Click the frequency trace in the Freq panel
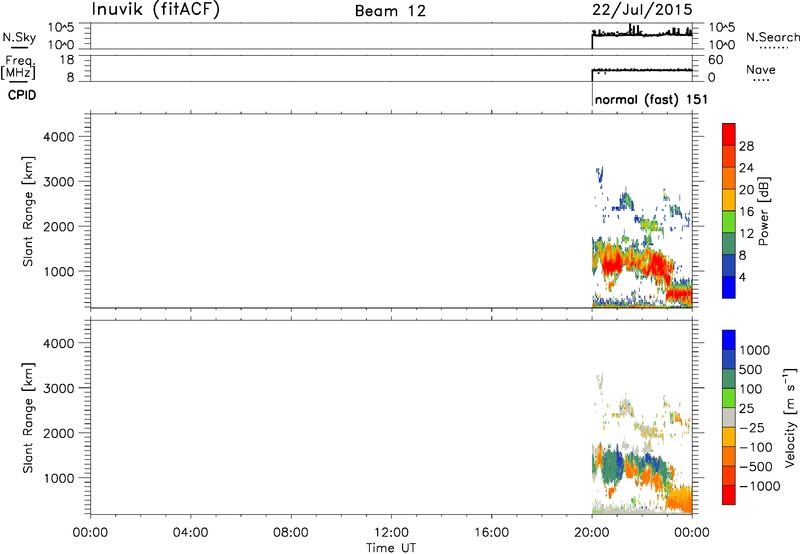Image resolution: width=800 pixels, height=554 pixels. [642, 70]
